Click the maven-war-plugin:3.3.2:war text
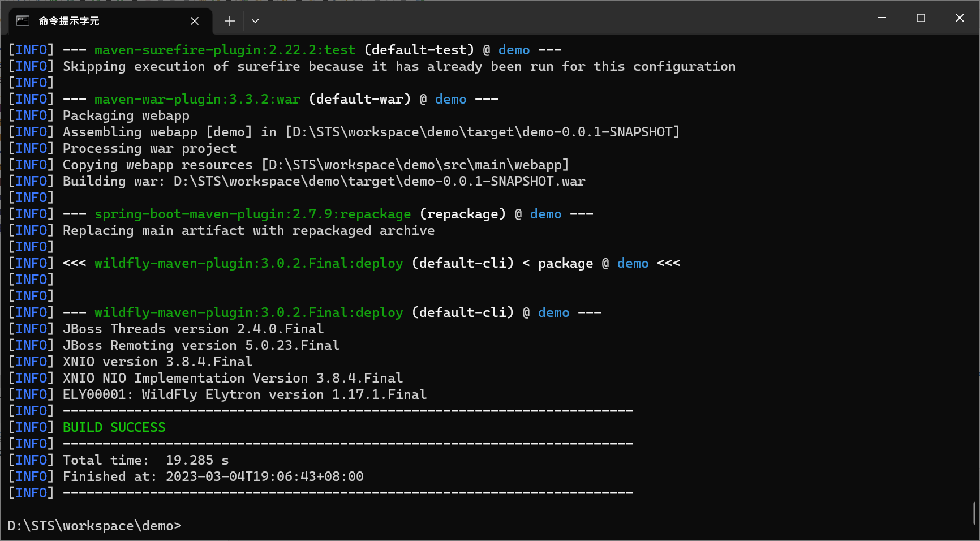Viewport: 980px width, 541px height. click(x=197, y=99)
